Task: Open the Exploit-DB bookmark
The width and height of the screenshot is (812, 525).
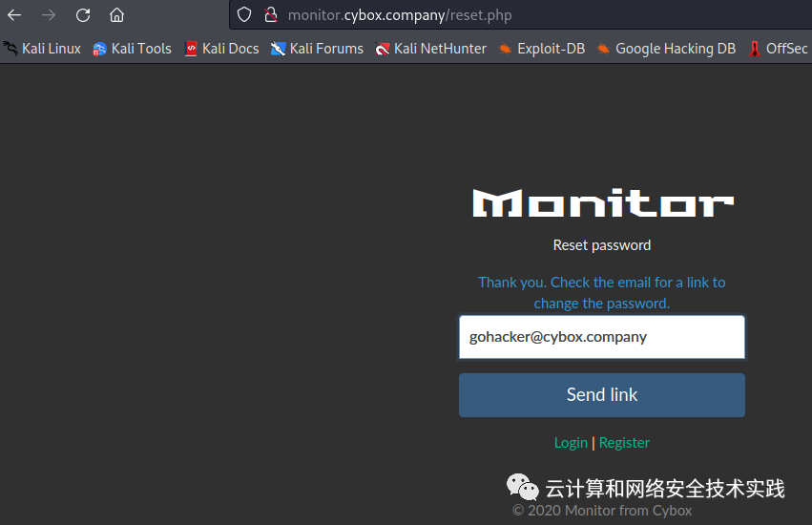Action: coord(542,49)
